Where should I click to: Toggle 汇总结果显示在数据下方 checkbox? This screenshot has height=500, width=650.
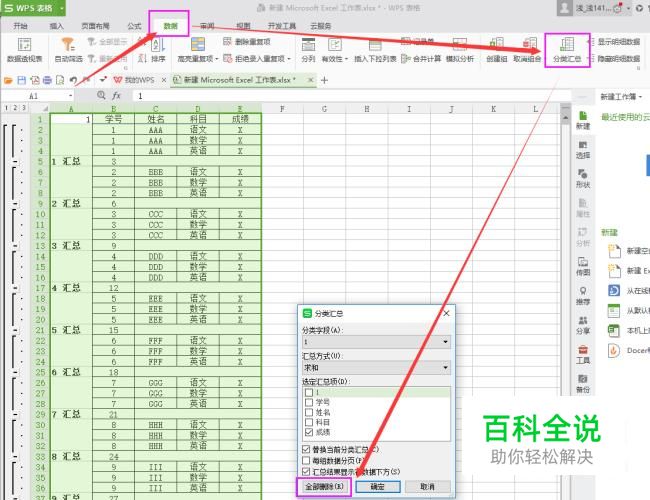[306, 471]
